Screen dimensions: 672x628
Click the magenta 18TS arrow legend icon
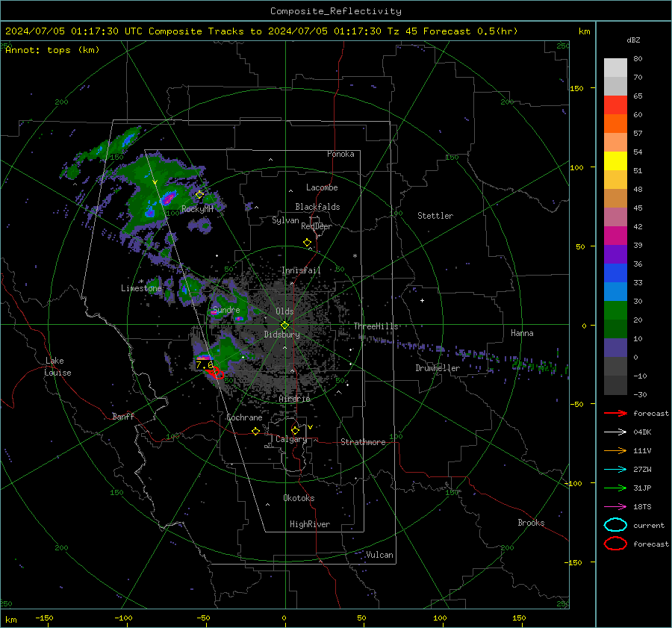[x=615, y=507]
